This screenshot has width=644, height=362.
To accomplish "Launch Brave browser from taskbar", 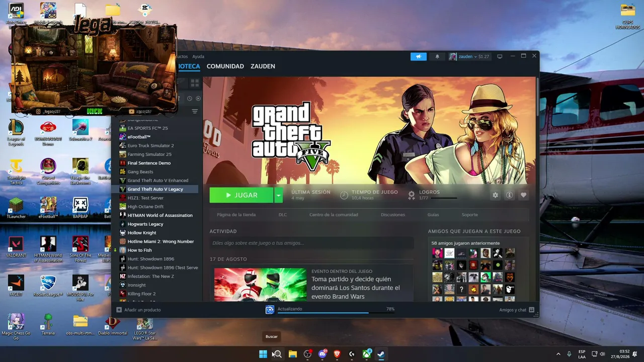I will click(x=337, y=354).
